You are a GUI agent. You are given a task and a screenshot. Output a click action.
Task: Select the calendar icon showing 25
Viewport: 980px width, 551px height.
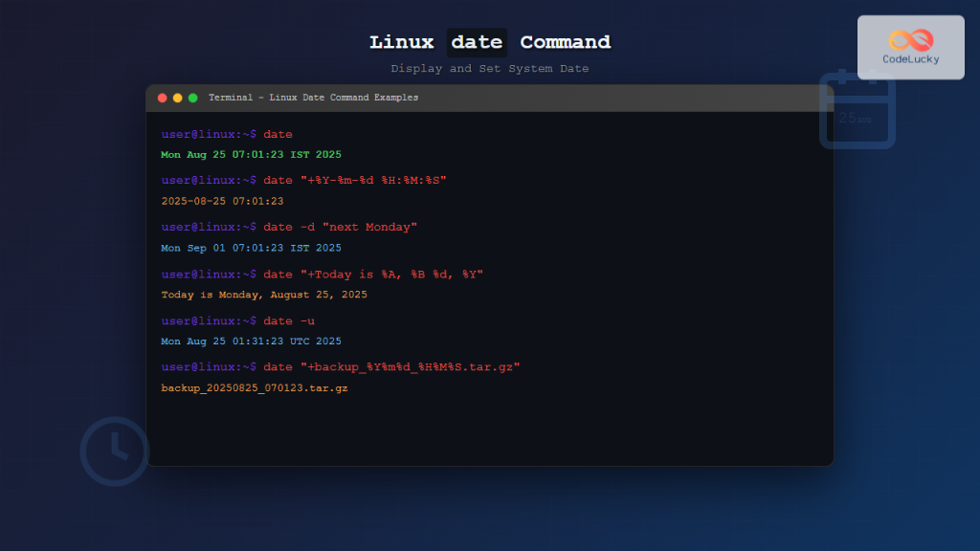click(x=857, y=115)
